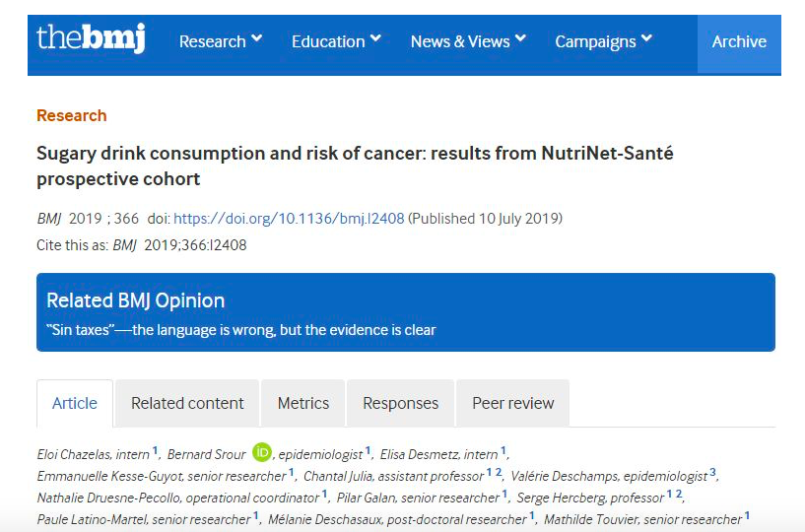Expand the Research dropdown chevron
This screenshot has height=532, width=805.
point(257,38)
